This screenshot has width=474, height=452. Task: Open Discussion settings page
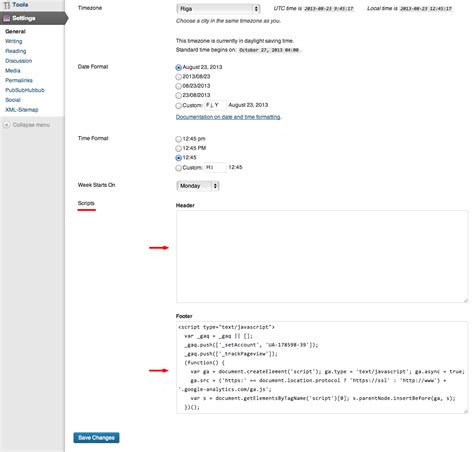point(19,61)
